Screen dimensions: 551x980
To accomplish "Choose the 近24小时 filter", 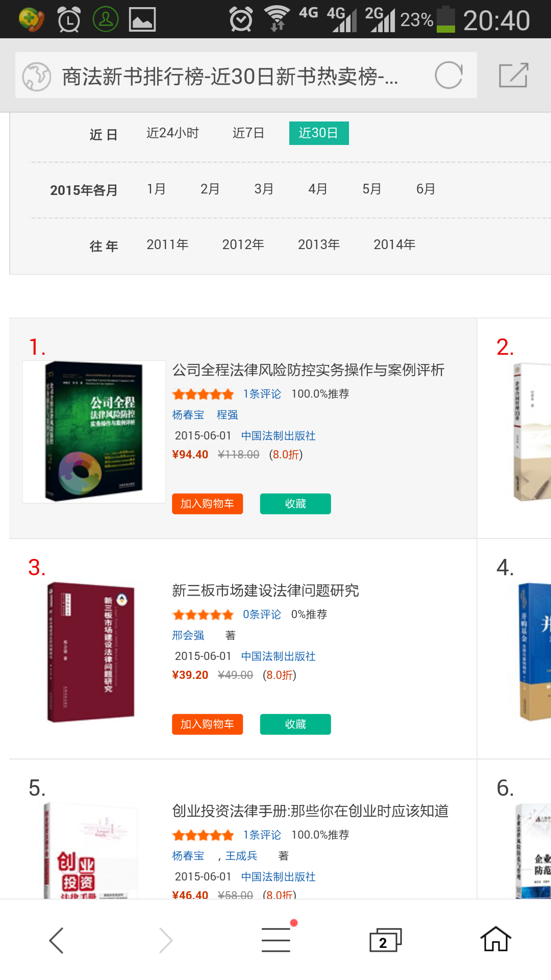I will (172, 133).
